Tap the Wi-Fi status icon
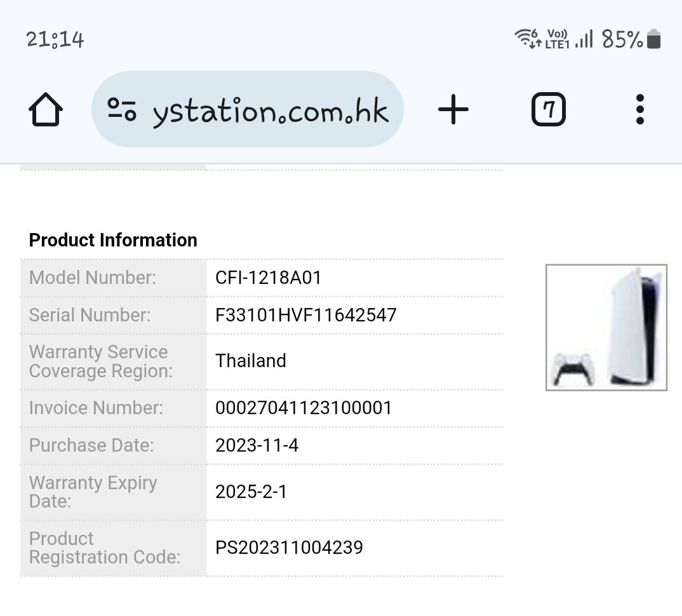 527,38
